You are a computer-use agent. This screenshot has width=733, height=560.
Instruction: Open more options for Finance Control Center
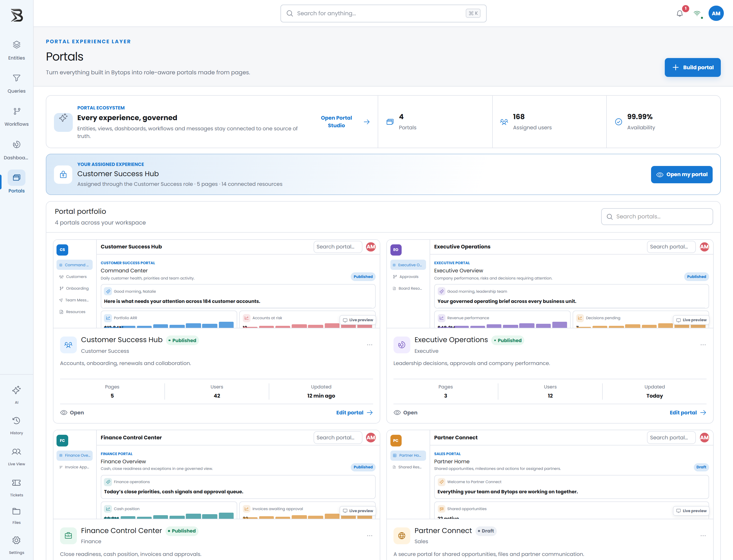(x=370, y=536)
